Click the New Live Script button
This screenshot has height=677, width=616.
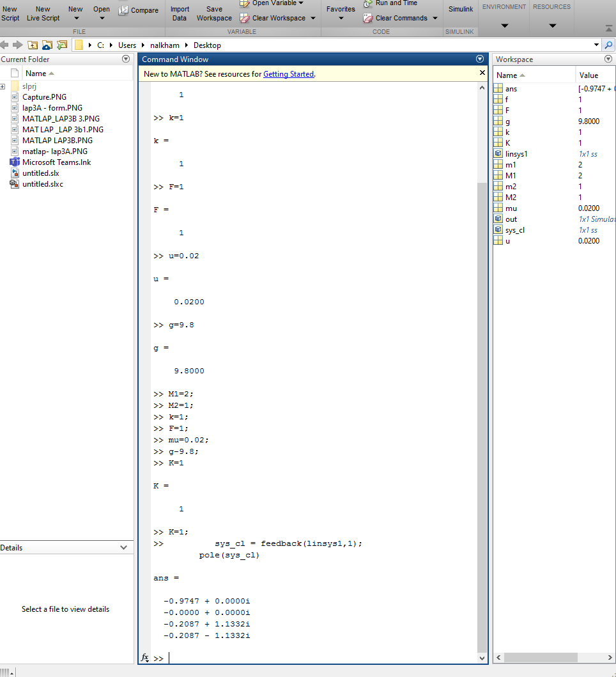point(43,13)
